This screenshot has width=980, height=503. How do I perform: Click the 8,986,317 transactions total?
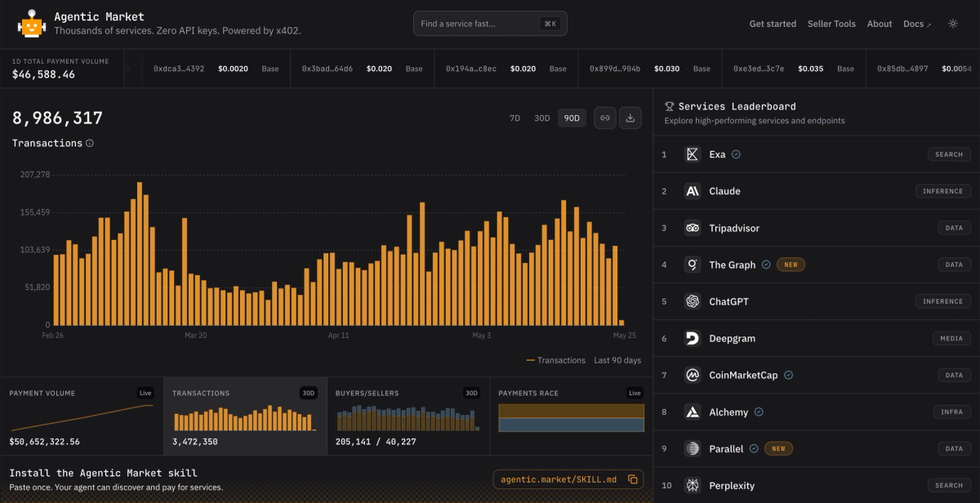(x=57, y=118)
